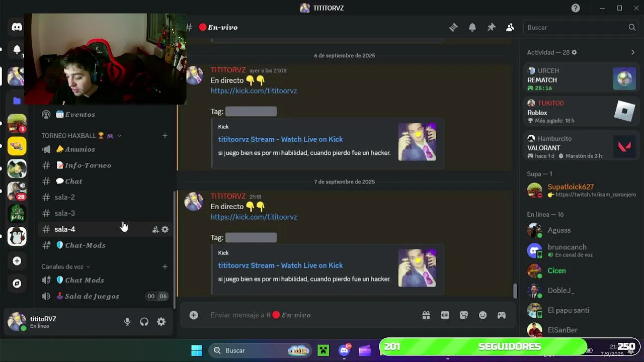
Task: Open TUKITOO Roblox activity card
Action: tap(581, 112)
